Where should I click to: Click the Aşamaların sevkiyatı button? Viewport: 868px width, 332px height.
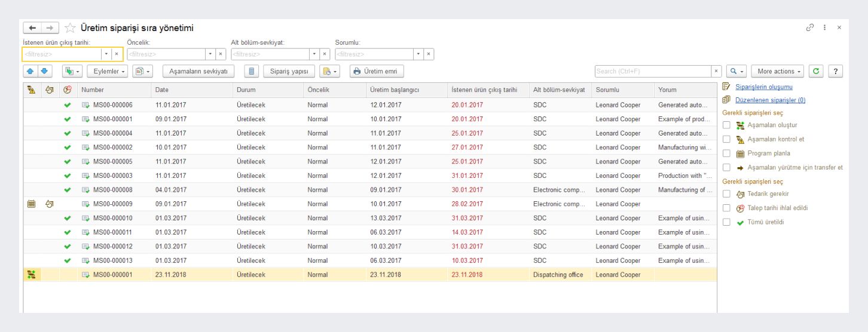point(198,71)
